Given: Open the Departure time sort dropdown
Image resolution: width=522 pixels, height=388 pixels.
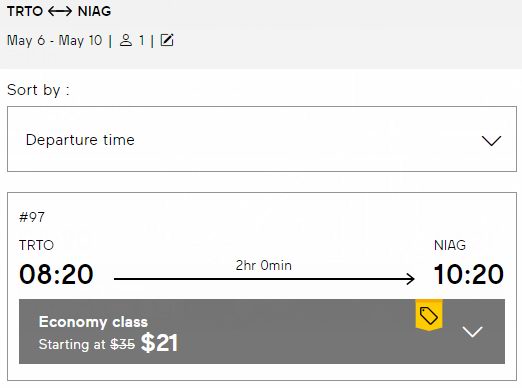Looking at the screenshot, I should tap(262, 139).
